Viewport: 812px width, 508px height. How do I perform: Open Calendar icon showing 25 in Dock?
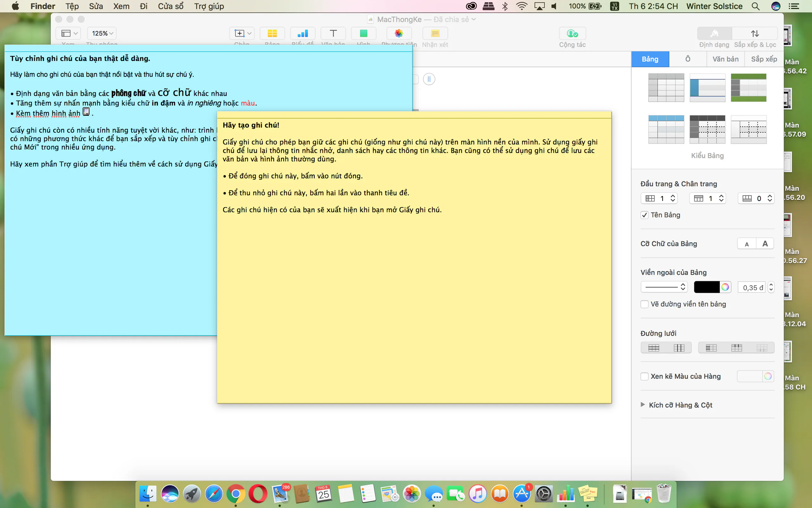(324, 493)
